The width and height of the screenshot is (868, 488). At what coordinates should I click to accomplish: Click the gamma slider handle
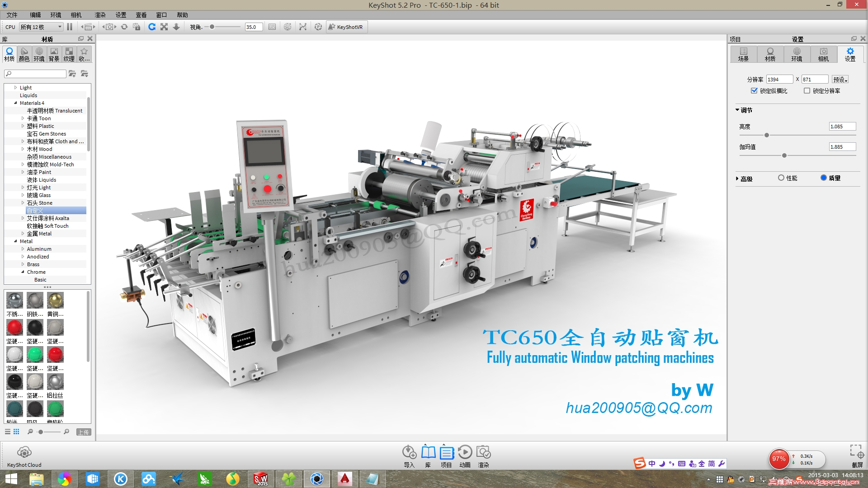click(784, 155)
